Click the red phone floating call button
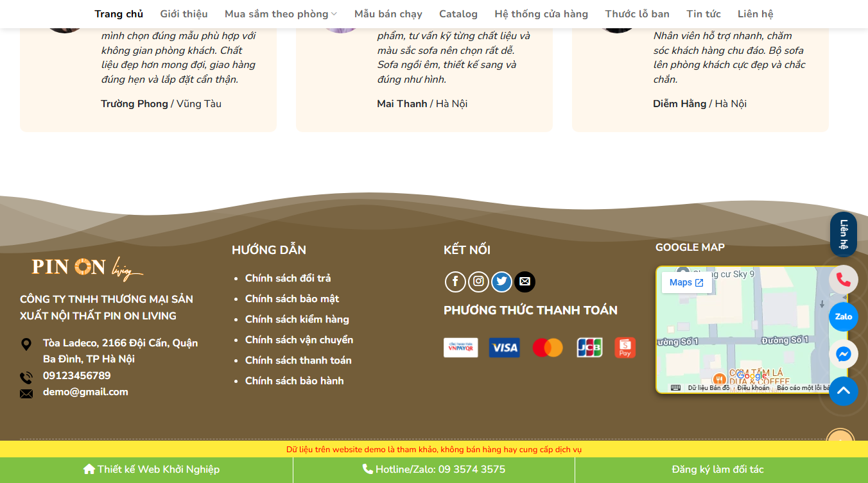This screenshot has height=483, width=868. coord(844,280)
